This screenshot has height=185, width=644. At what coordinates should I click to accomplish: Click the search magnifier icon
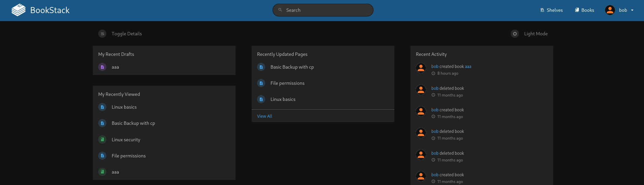tap(280, 10)
